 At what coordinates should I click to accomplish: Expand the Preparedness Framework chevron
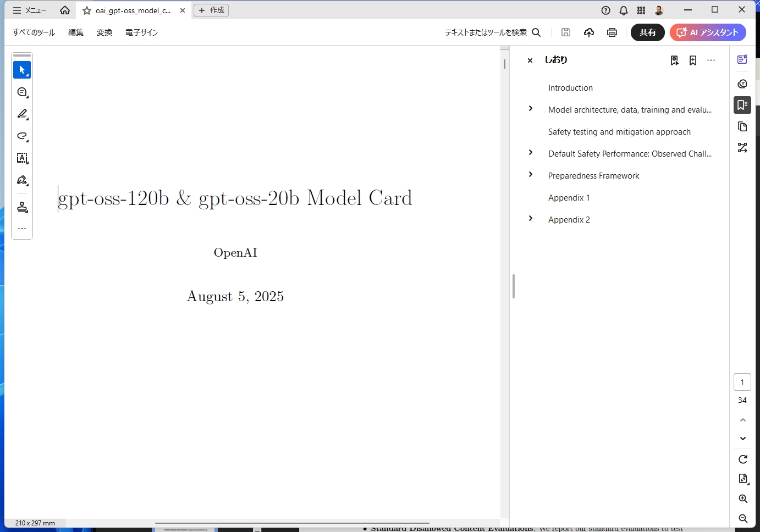click(531, 175)
